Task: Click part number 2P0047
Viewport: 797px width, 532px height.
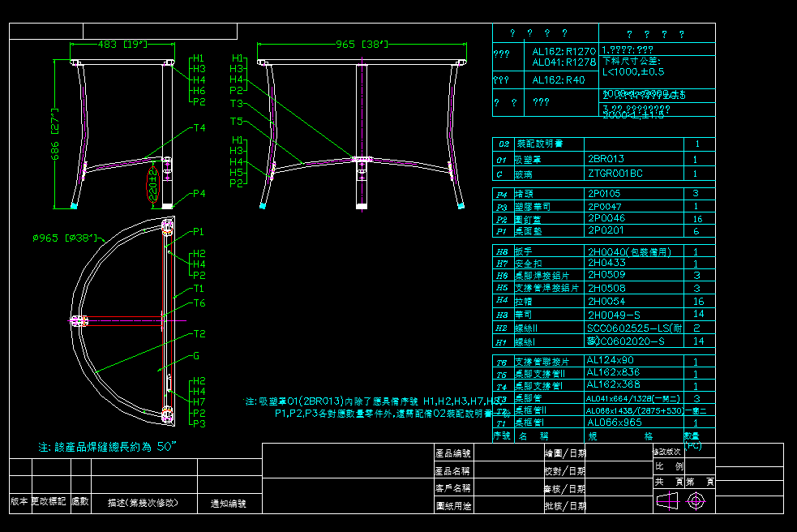Action: (x=604, y=207)
